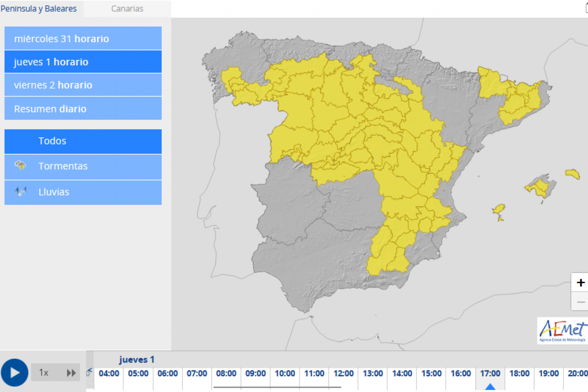Filter warnings by Tormentas
This screenshot has width=588, height=392.
tap(83, 167)
